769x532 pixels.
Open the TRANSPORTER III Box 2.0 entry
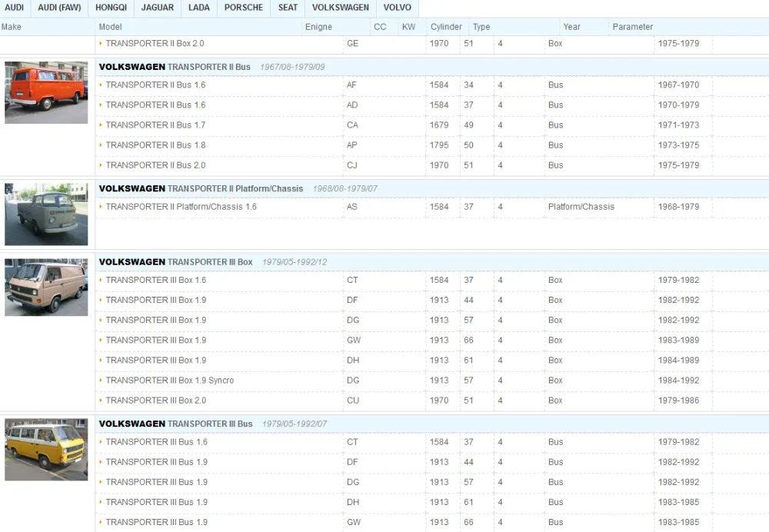pos(156,401)
